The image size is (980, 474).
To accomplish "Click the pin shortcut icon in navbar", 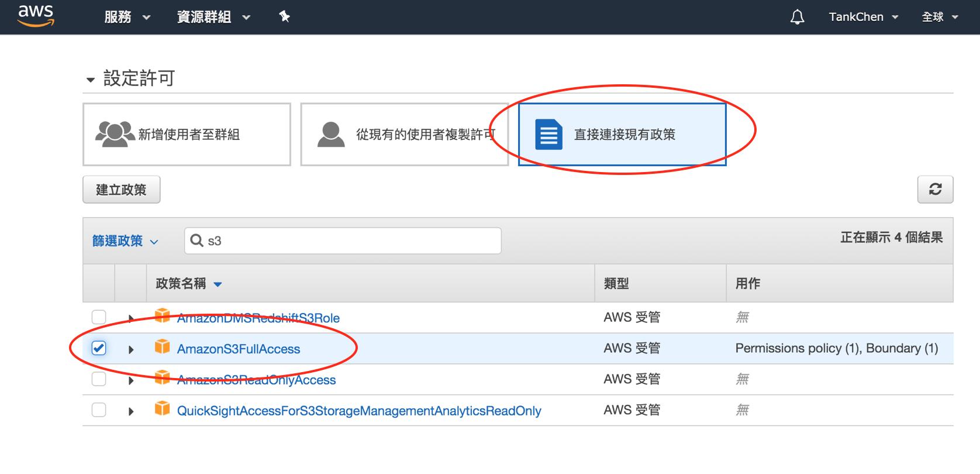I will 285,17.
